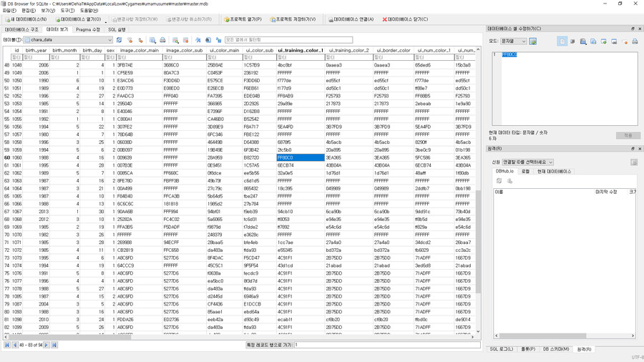The image size is (644, 362).
Task: Refresh the DBHub.io remote list
Action: pyautogui.click(x=499, y=180)
